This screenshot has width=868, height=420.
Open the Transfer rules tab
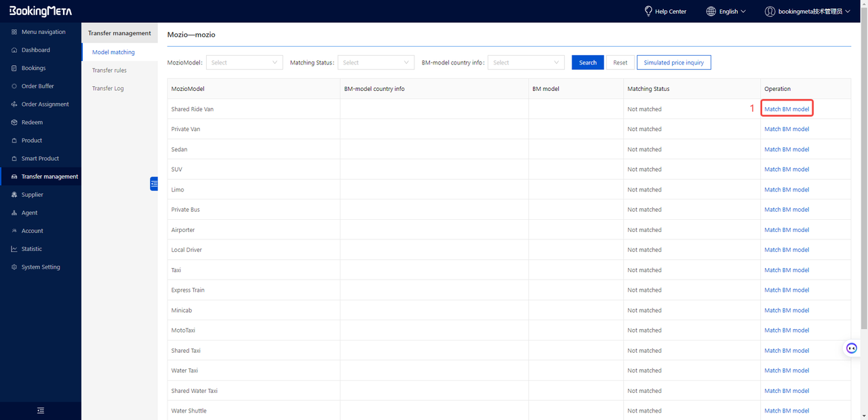pos(109,71)
